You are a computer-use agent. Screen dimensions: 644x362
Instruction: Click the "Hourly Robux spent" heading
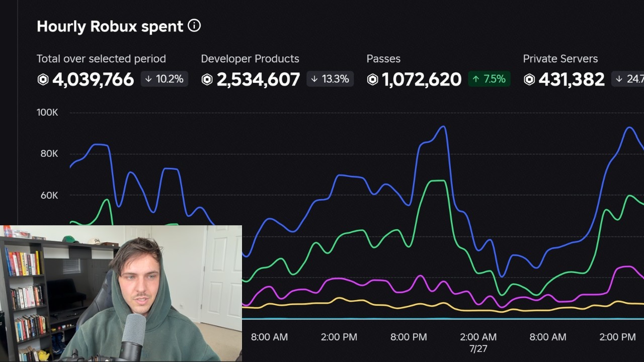[x=110, y=26]
